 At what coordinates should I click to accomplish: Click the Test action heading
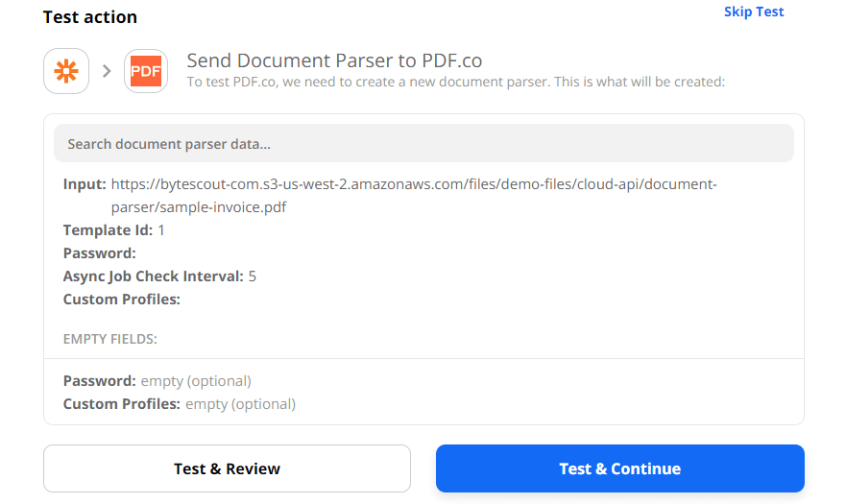click(x=90, y=17)
